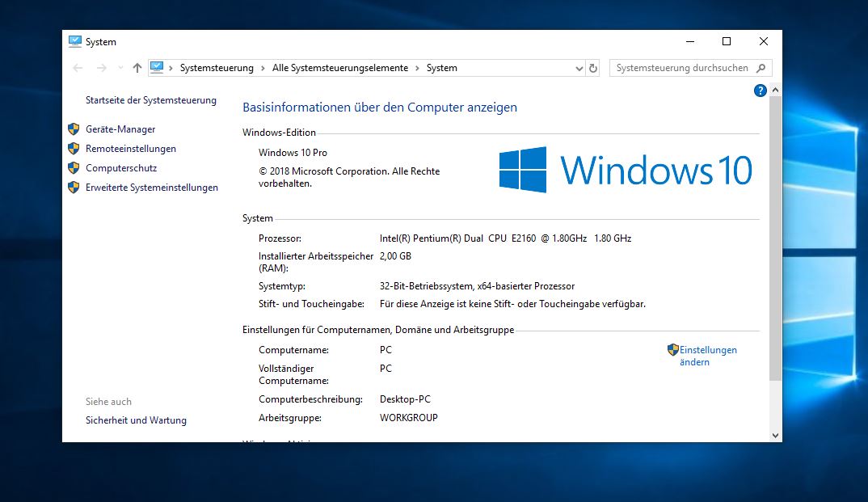This screenshot has height=502, width=868.
Task: Refresh the System page
Action: pyautogui.click(x=593, y=68)
